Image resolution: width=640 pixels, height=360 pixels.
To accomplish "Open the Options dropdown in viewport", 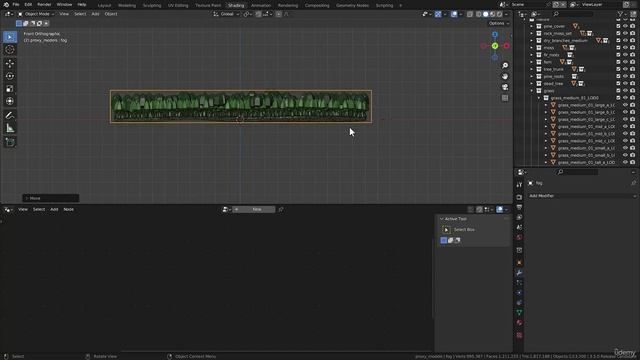I will [498, 23].
